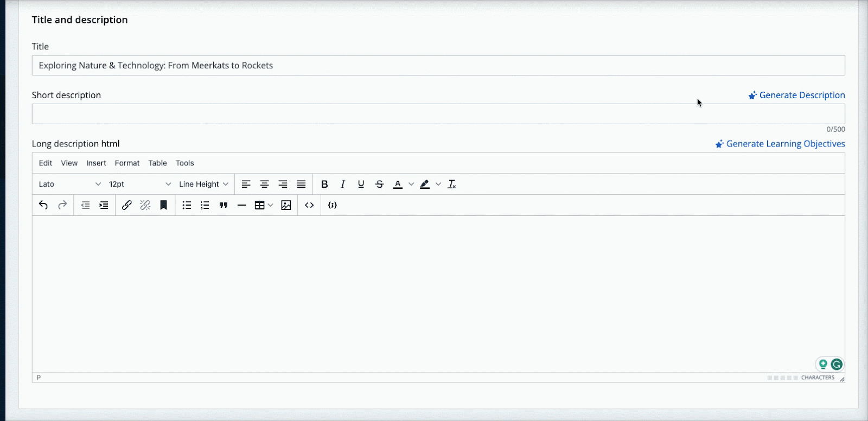This screenshot has width=868, height=421.
Task: Toggle underline formatting
Action: [361, 184]
